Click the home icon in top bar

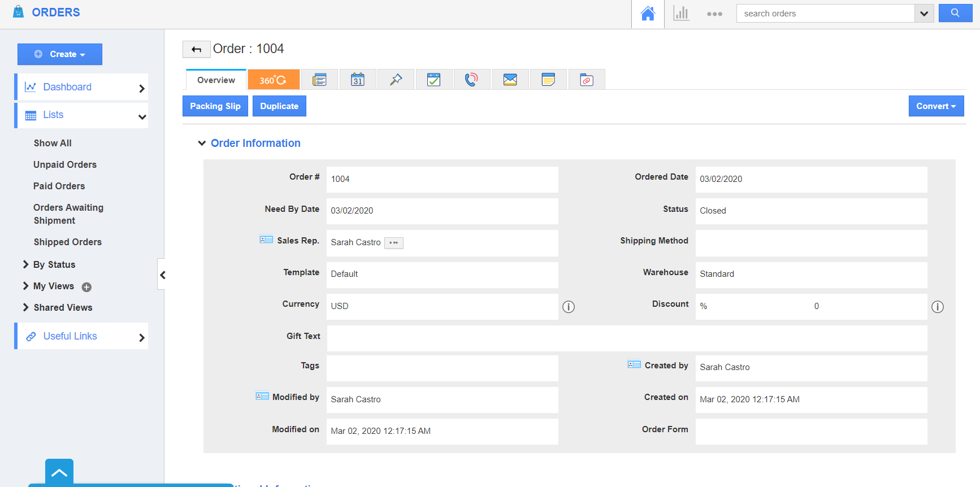648,14
